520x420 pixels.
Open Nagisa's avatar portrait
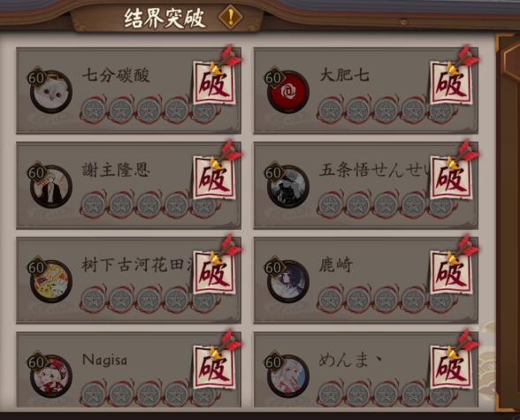pos(51,376)
